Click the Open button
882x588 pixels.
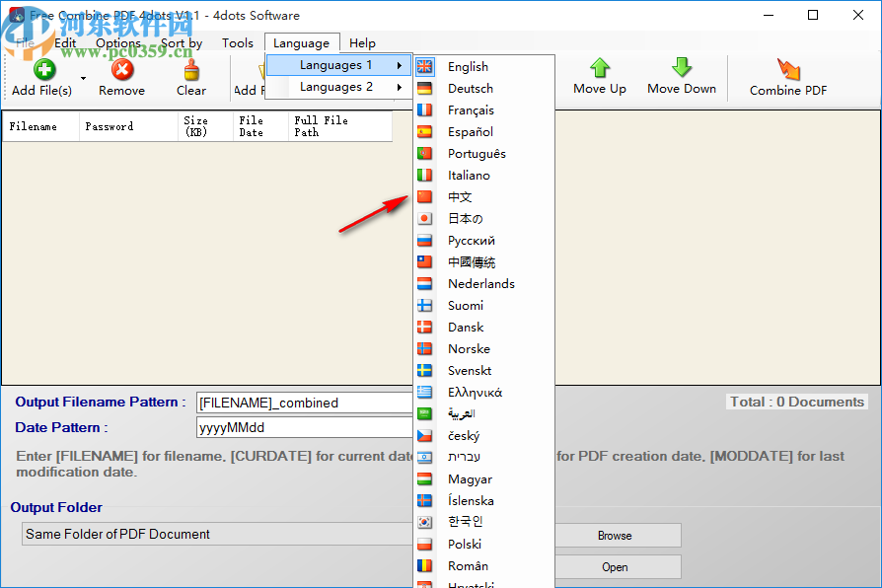pyautogui.click(x=615, y=567)
